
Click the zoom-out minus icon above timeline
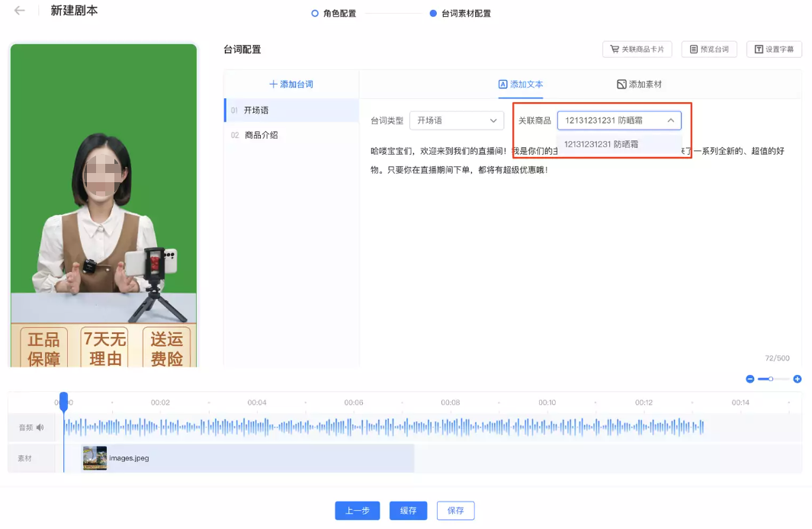tap(750, 379)
